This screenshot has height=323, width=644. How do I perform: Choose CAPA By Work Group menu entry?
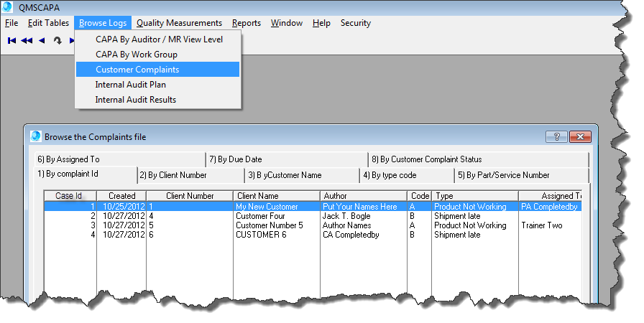[x=136, y=55]
